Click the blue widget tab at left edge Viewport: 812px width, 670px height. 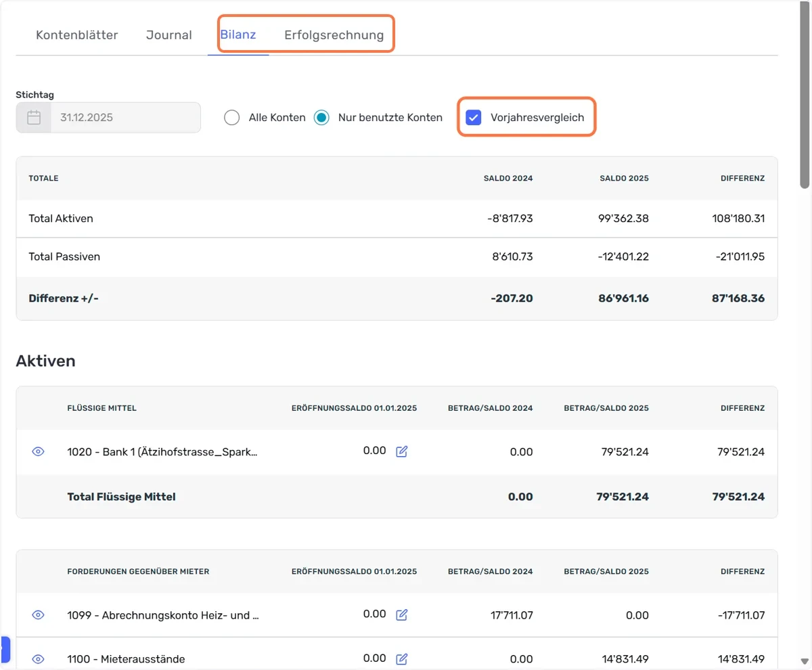pyautogui.click(x=5, y=649)
